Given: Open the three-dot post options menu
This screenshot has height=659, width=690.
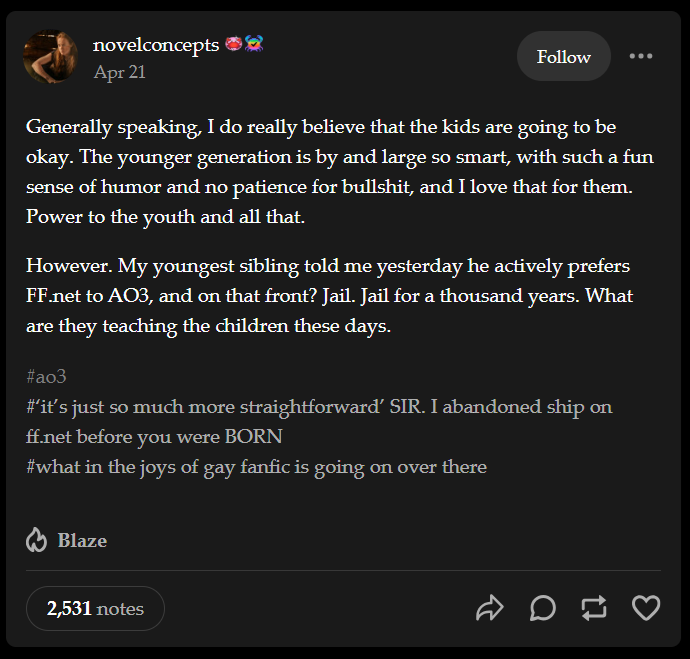Looking at the screenshot, I should point(641,56).
